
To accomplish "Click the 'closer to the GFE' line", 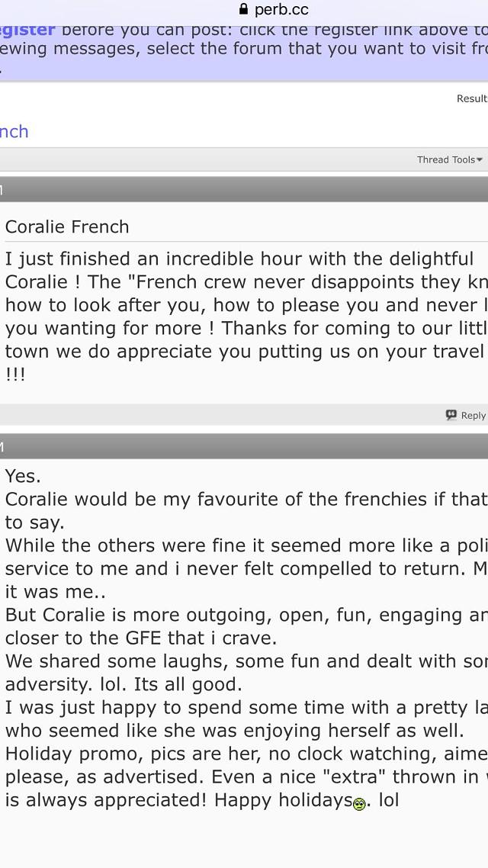I will coord(140,638).
